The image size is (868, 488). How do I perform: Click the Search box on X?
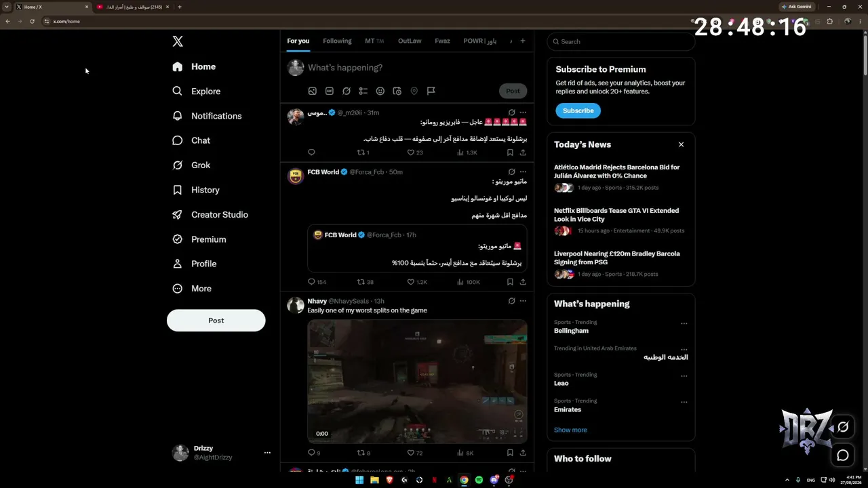(x=621, y=41)
